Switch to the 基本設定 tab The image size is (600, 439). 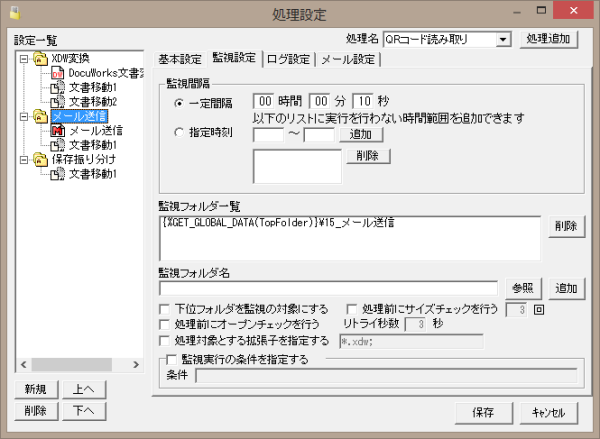coord(180,59)
